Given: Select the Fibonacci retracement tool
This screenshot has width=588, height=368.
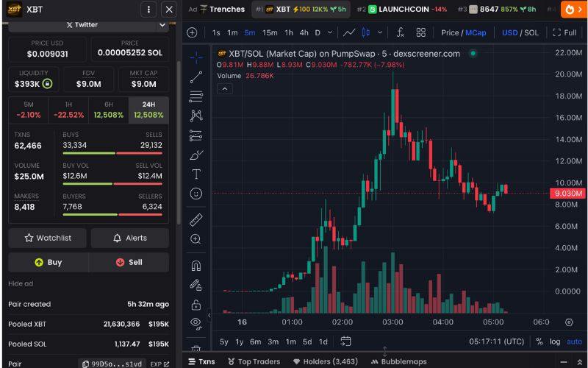Looking at the screenshot, I should tap(196, 96).
